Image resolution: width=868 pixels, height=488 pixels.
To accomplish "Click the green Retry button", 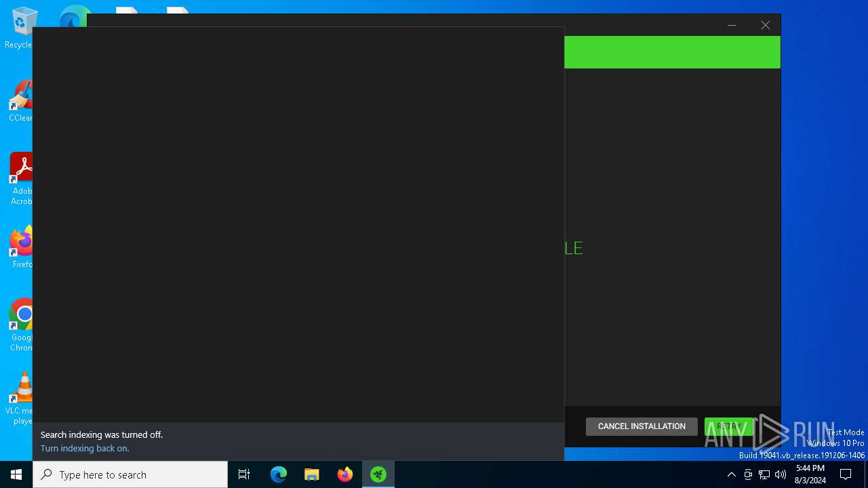I will [729, 426].
